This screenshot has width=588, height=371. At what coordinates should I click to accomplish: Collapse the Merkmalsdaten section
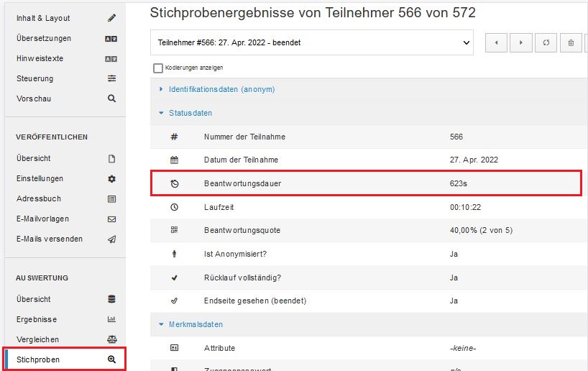(x=196, y=324)
